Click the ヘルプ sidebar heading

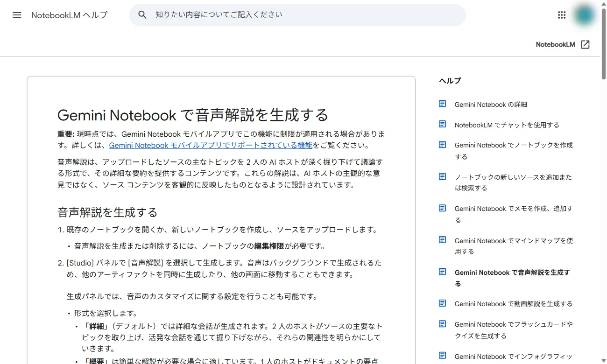click(450, 81)
